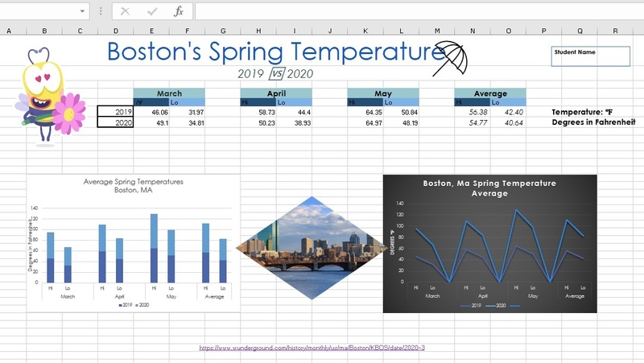Select column header Q

pos(580,31)
